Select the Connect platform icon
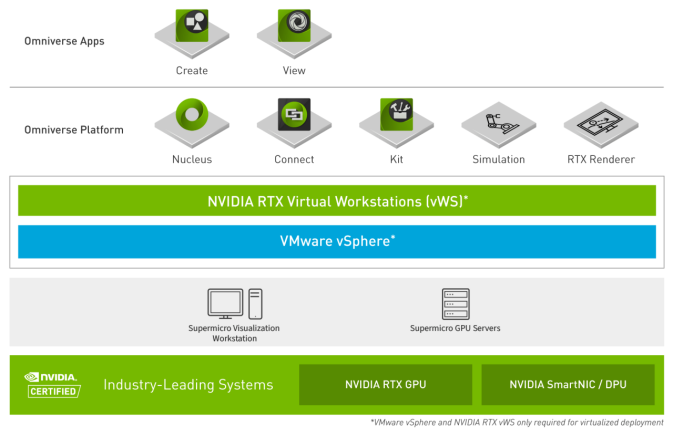 pos(294,121)
